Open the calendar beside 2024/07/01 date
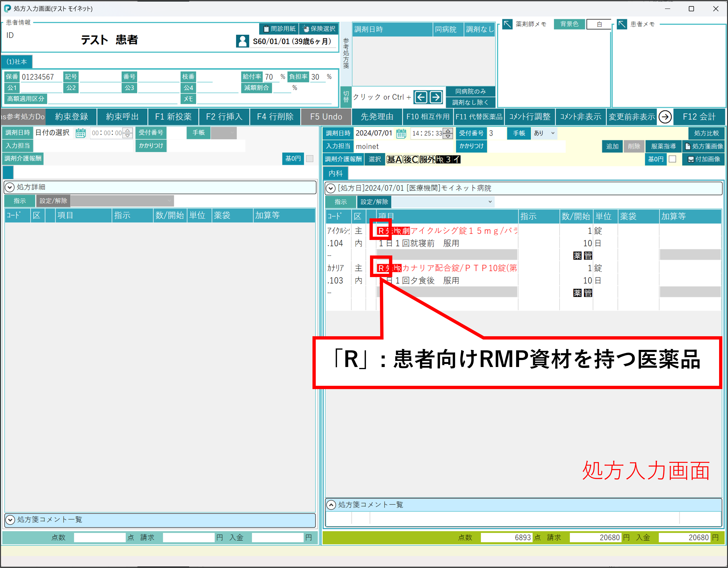Image resolution: width=728 pixels, height=568 pixels. 401,134
